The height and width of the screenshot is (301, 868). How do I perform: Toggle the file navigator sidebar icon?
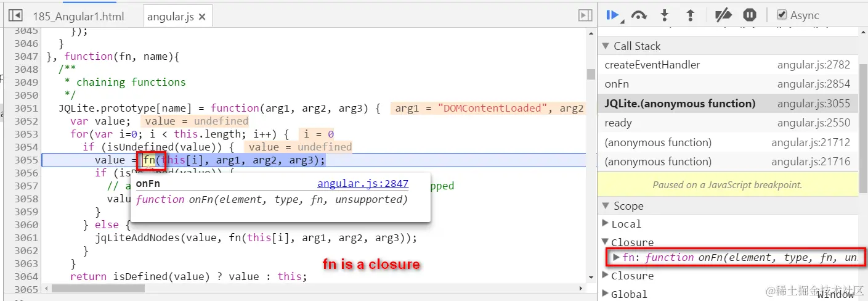click(x=15, y=16)
